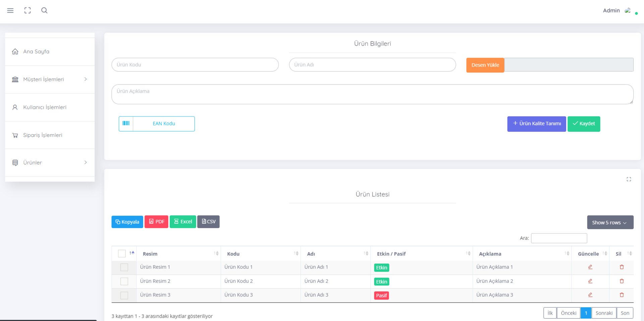Click the Admin username text
The height and width of the screenshot is (321, 644).
(611, 10)
